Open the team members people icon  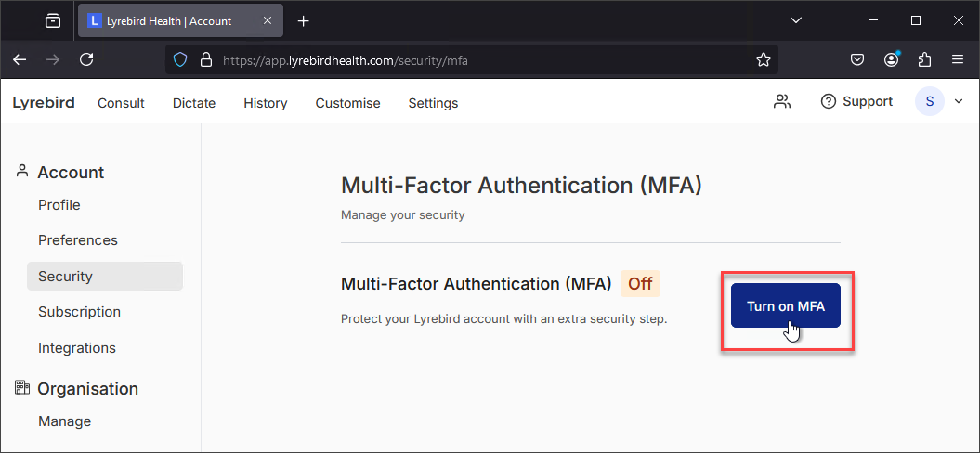coord(782,101)
